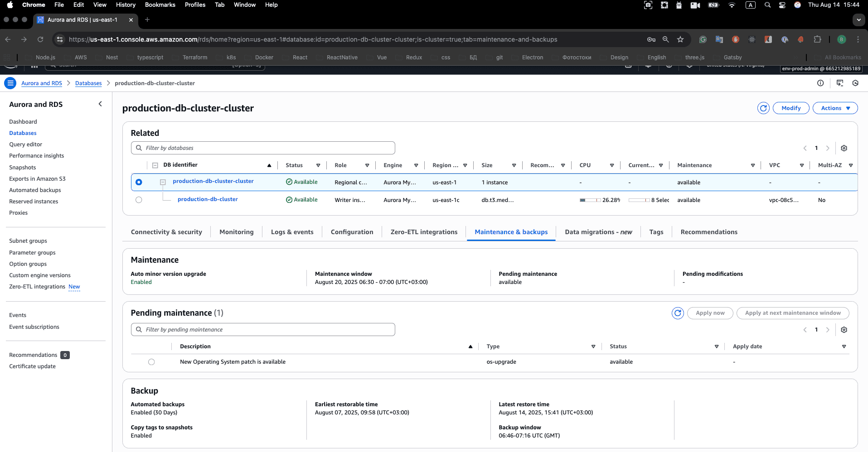Viewport: 868px width, 452px height.
Task: Open the Aurora and RDS hamburger menu
Action: (10, 83)
